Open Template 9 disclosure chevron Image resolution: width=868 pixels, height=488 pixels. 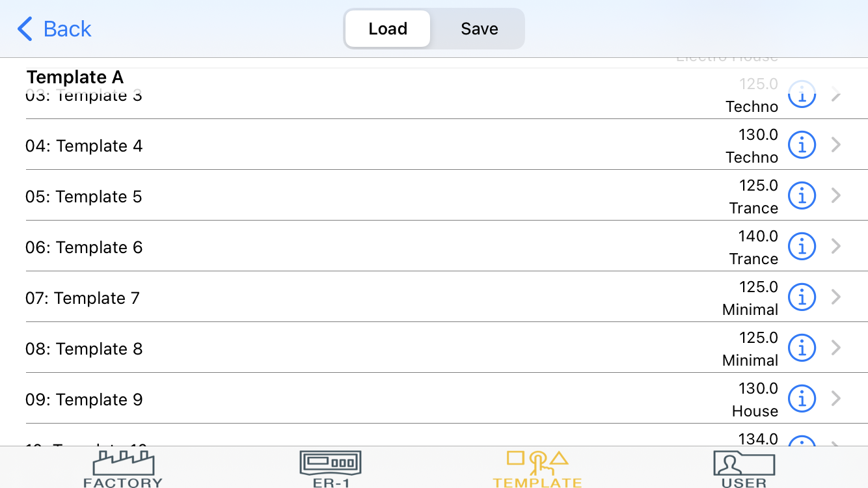pyautogui.click(x=836, y=399)
